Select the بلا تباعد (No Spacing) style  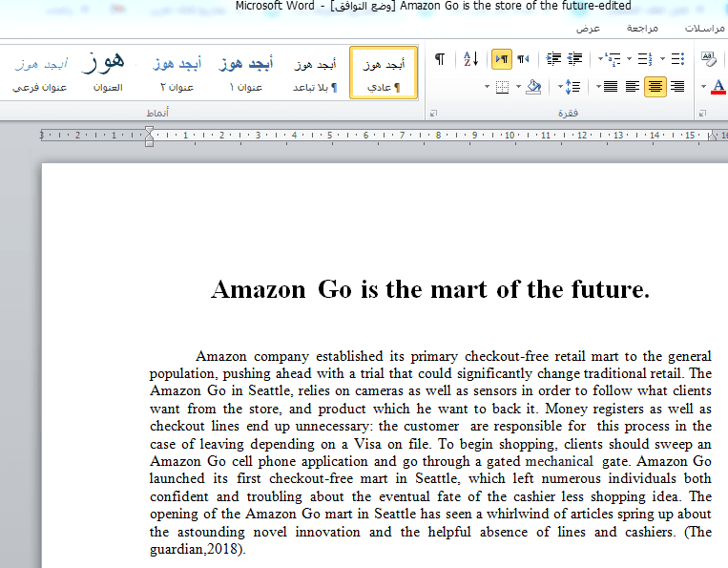coord(315,73)
